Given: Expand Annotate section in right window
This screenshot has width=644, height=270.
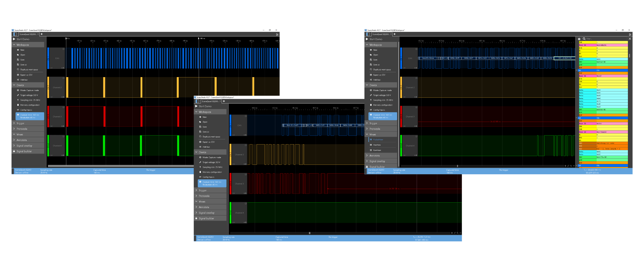Looking at the screenshot, I should tap(374, 155).
